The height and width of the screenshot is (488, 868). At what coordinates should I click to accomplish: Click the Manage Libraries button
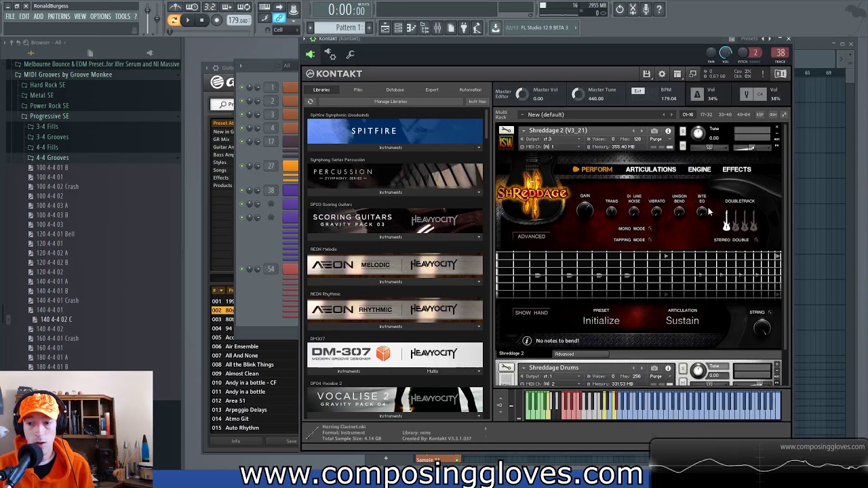tap(391, 102)
